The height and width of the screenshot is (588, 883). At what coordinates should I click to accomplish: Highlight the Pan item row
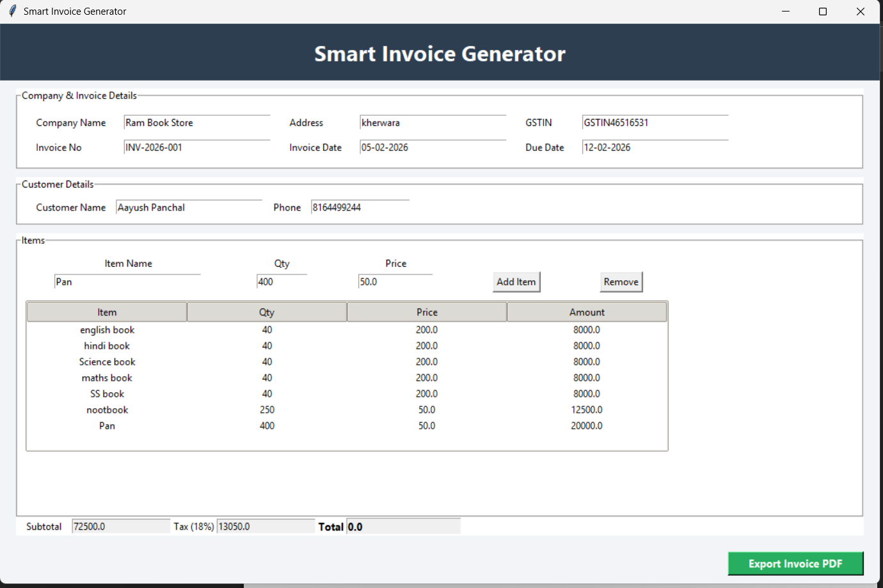click(x=107, y=426)
